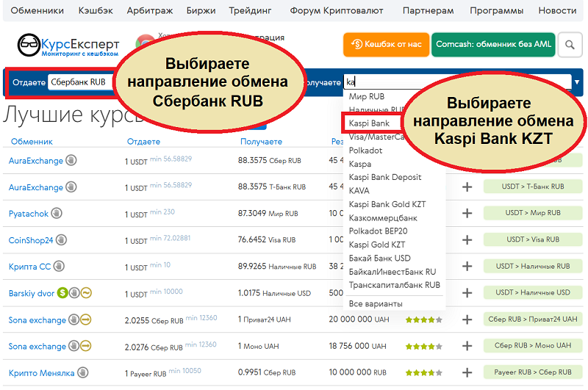Open Биржи menu item
This screenshot has width=588, height=390.
201,10
